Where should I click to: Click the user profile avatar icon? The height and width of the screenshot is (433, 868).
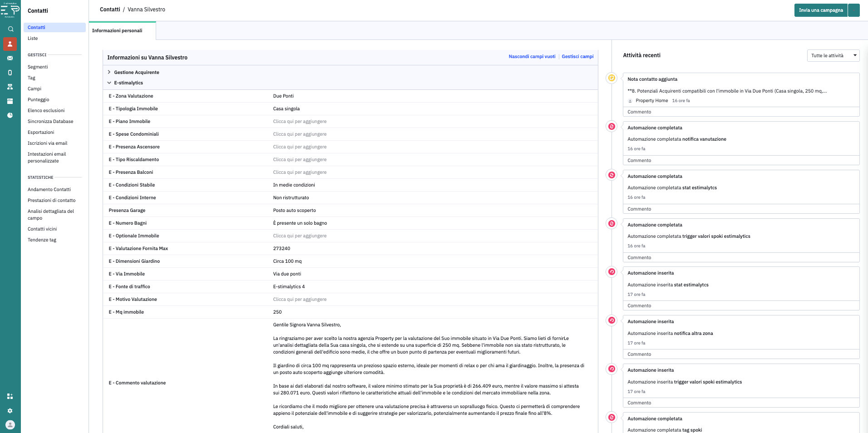point(10,425)
